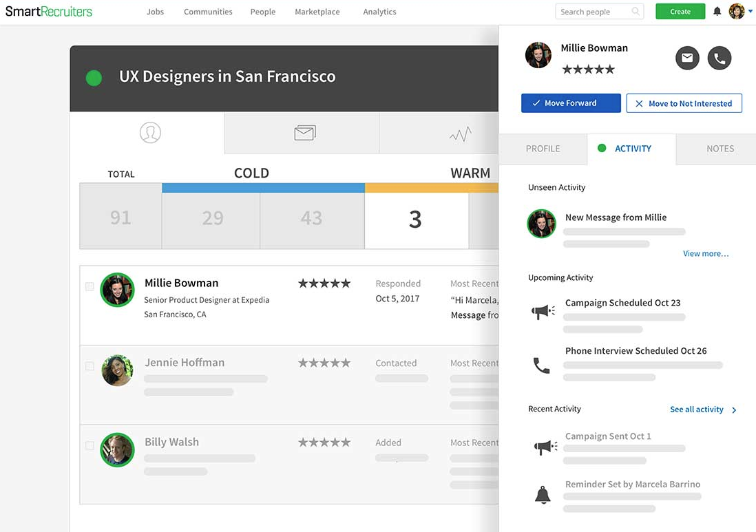Screen dimensions: 756x532
Task: Click the green status dot beside community title
Action: (x=94, y=78)
